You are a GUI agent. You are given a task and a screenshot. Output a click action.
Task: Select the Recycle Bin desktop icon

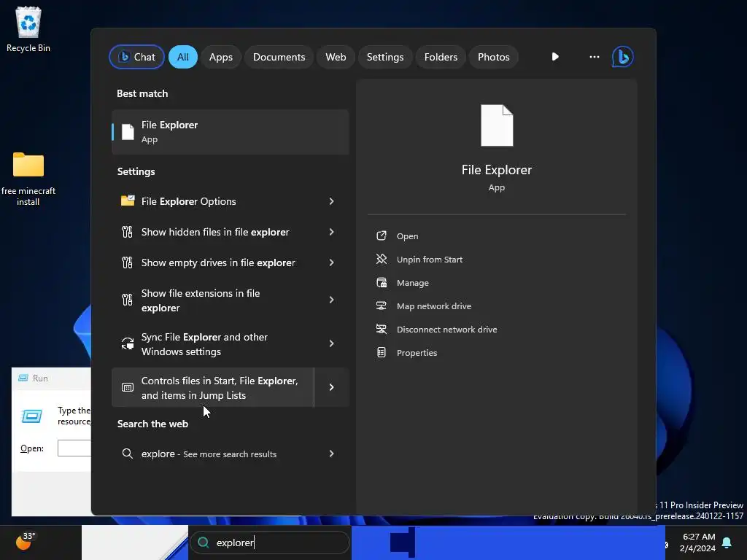point(28,29)
